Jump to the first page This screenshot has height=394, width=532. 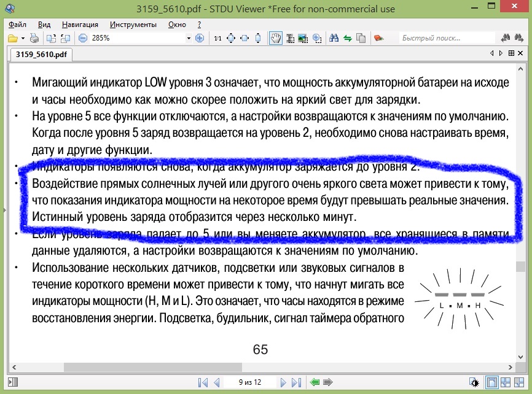click(203, 382)
